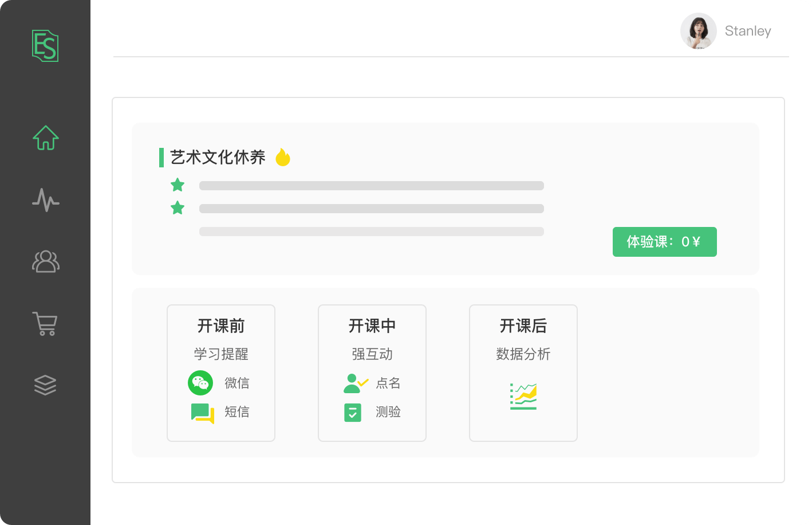Select the 开课中 interaction card
This screenshot has height=525, width=812.
372,373
